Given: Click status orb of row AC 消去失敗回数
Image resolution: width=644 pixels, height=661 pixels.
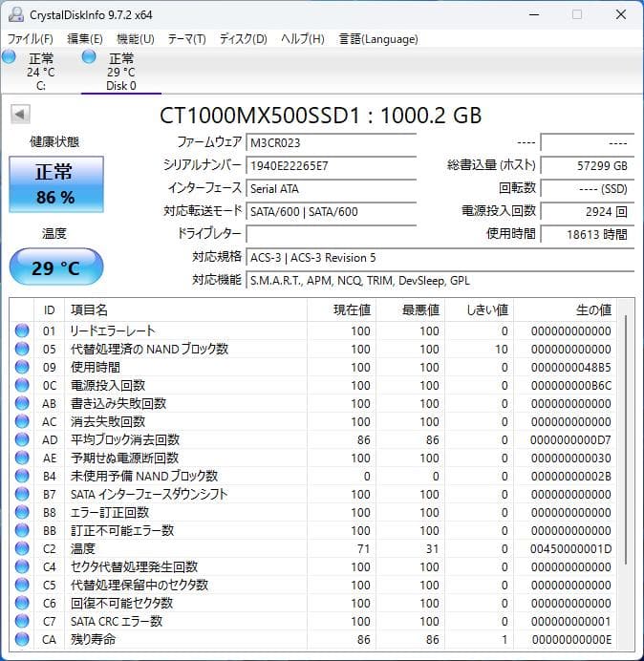Looking at the screenshot, I should [22, 421].
